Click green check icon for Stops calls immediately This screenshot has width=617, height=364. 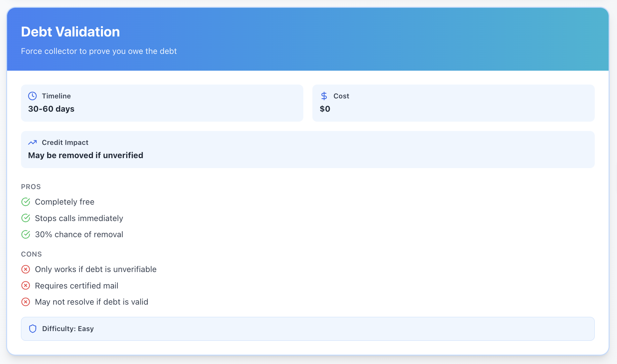tap(25, 218)
